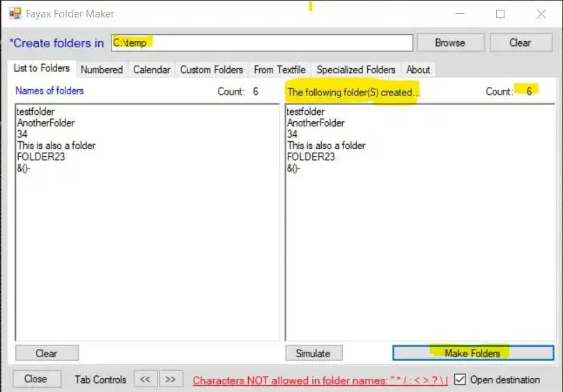Click 'AnotherFolder' in the created folders list
The width and height of the screenshot is (563, 392).
pos(316,123)
